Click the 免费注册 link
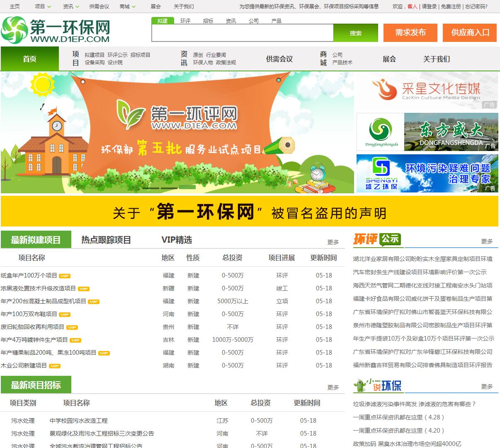The width and height of the screenshot is (500, 448). point(451,7)
